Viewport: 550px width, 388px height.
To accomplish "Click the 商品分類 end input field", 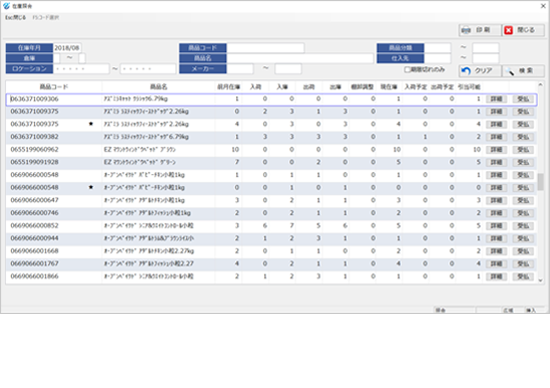I will pyautogui.click(x=485, y=48).
